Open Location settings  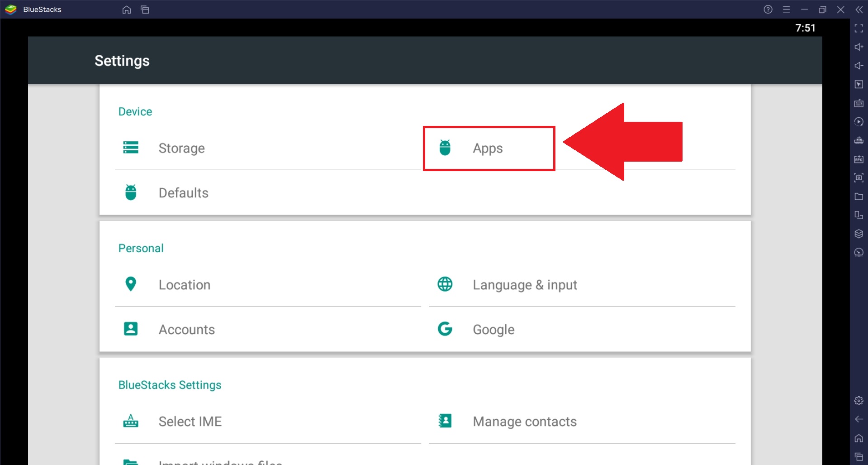click(x=268, y=285)
